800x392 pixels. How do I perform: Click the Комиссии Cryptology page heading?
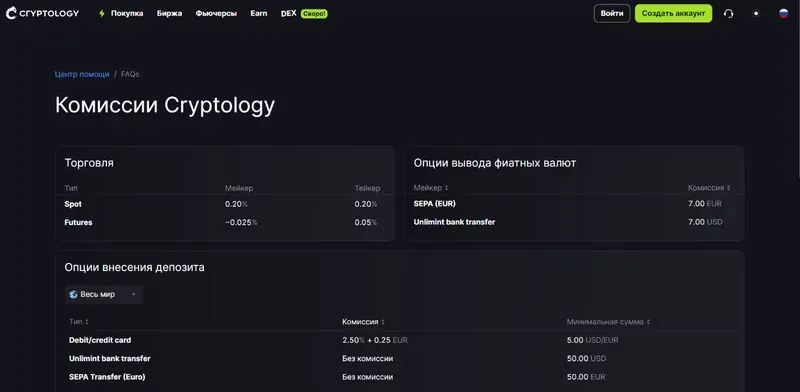(165, 106)
